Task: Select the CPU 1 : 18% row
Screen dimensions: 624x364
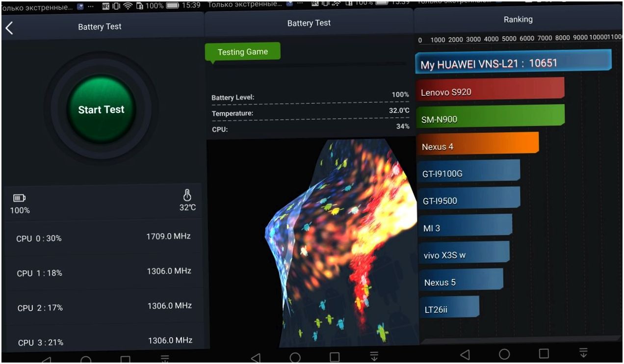Action: click(x=104, y=272)
